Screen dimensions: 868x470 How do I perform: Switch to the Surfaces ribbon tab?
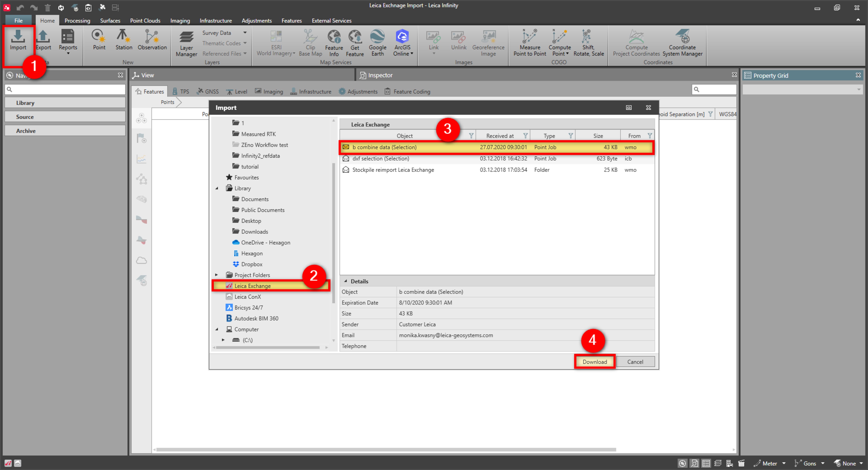coord(110,21)
